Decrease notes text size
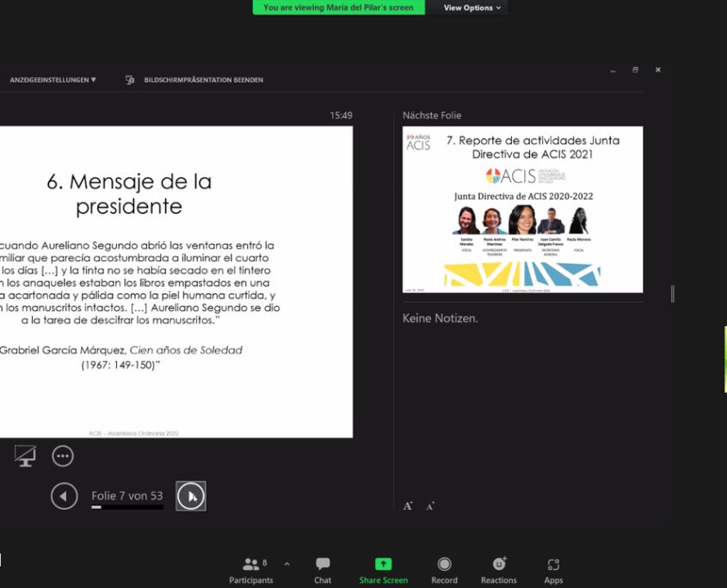 [430, 505]
